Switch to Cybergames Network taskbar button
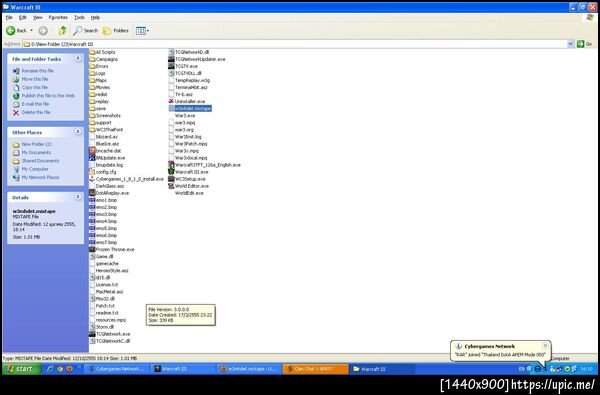Screen dimensions: 600x395 [x=116, y=369]
